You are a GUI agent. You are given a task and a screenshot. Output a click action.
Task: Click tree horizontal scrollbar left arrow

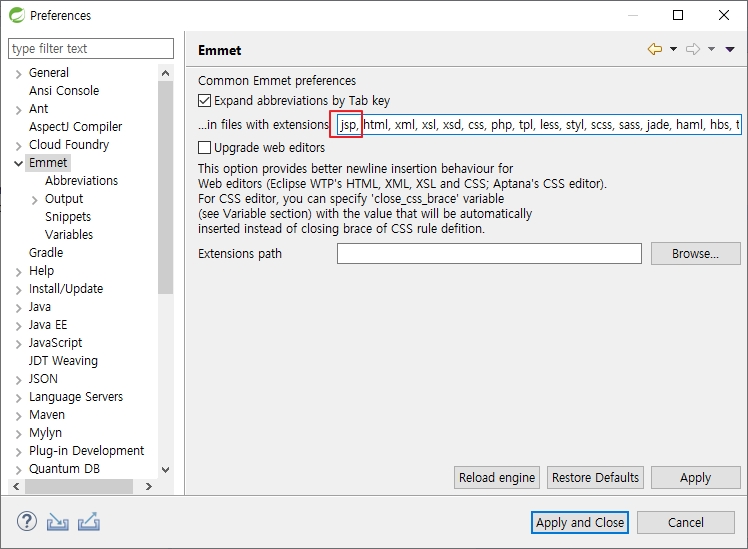(x=16, y=486)
